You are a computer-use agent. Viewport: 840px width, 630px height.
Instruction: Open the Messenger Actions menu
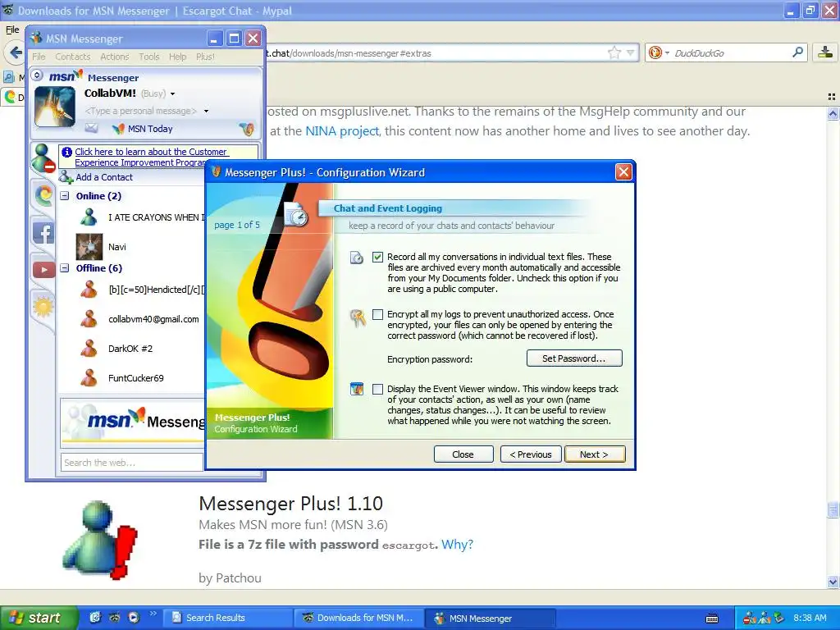(115, 57)
